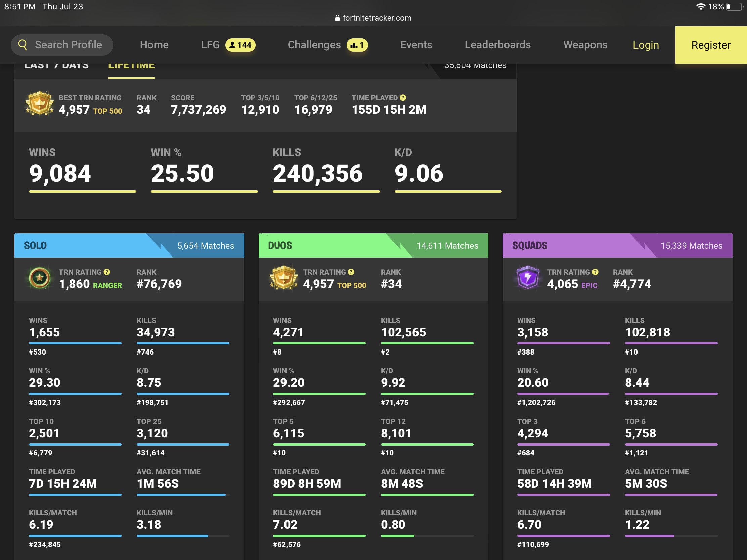Click the Solo Kills/Match value 6.19
Image resolution: width=747 pixels, height=560 pixels.
41,524
